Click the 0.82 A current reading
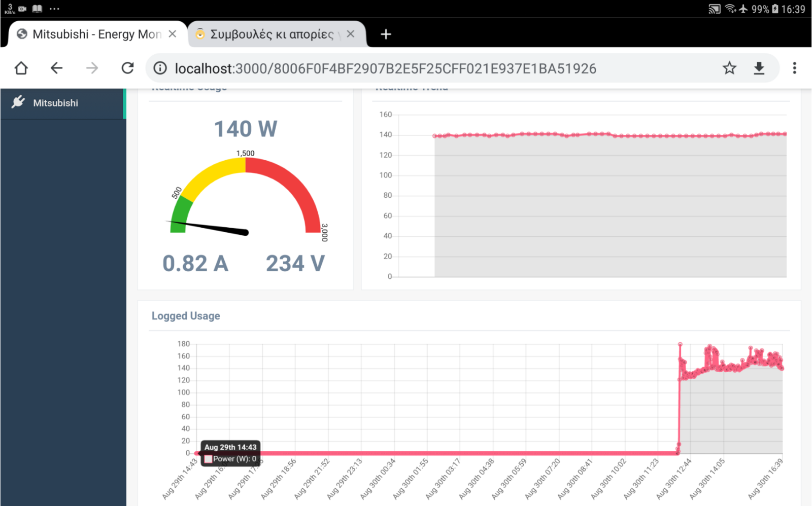 (x=195, y=264)
